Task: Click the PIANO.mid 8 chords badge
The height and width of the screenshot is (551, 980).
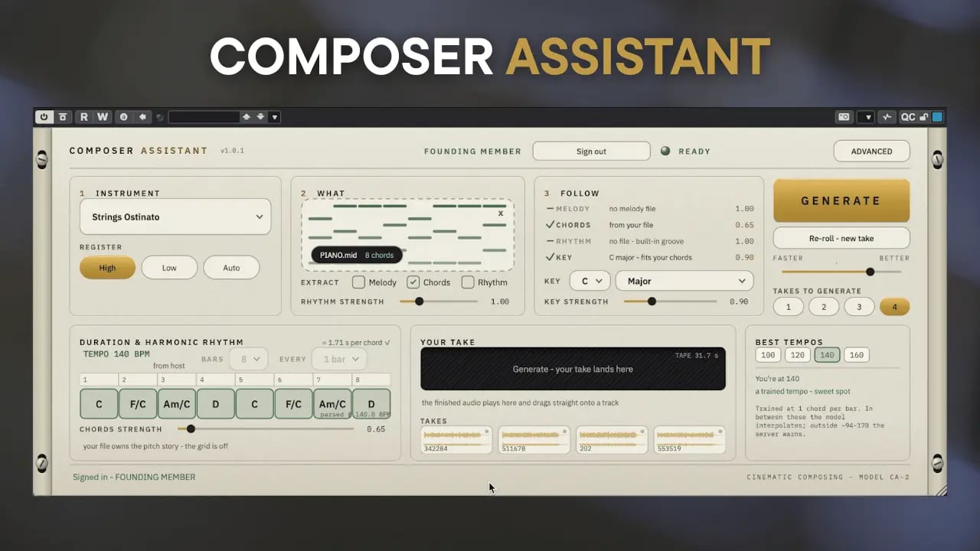Action: tap(357, 255)
